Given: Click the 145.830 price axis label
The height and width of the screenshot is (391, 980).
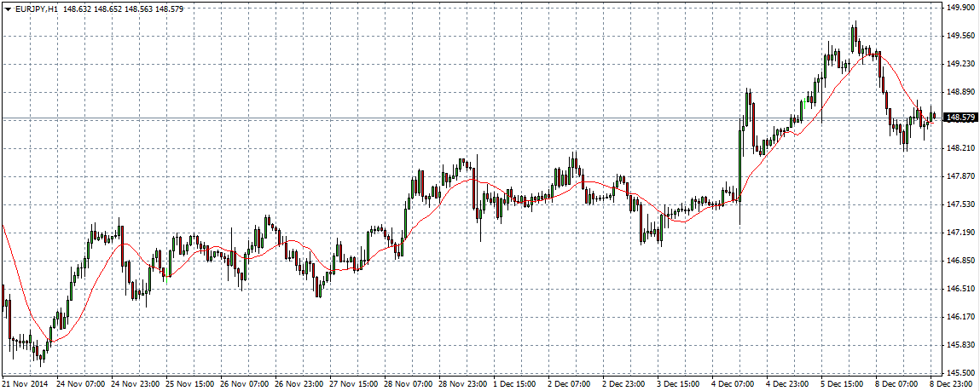Looking at the screenshot, I should (960, 345).
